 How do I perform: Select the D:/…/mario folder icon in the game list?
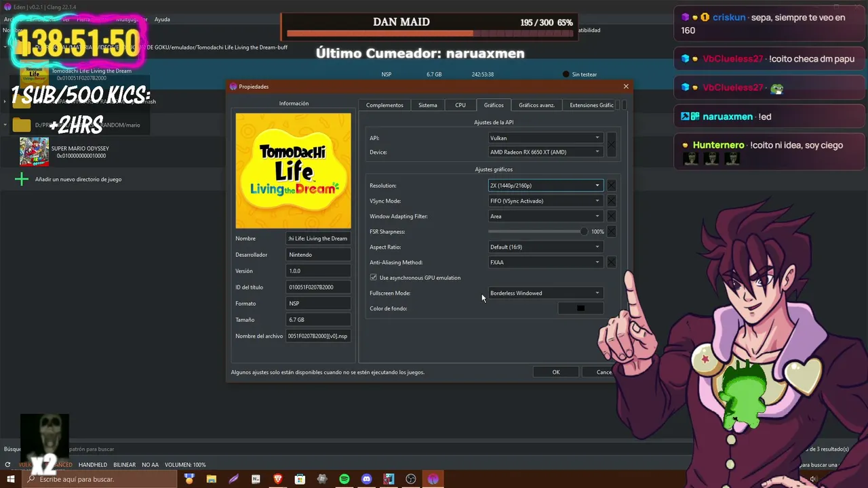click(x=22, y=125)
